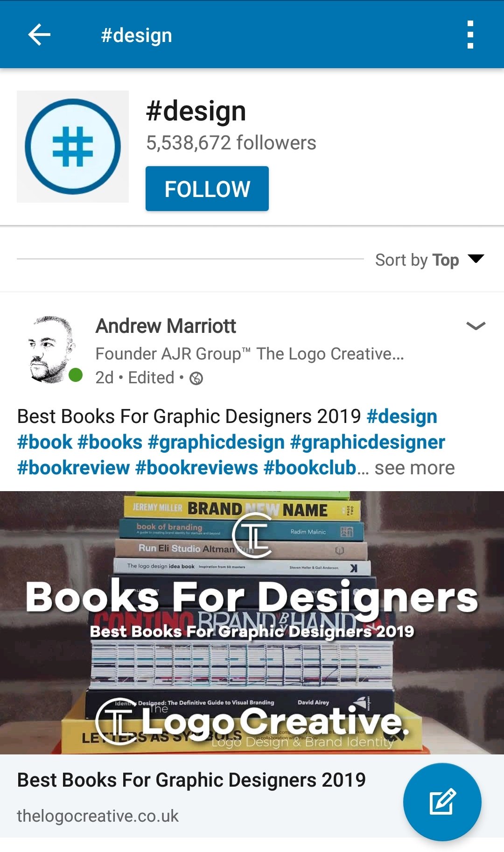Open the three-dot overflow menu
Image resolution: width=504 pixels, height=852 pixels.
pyautogui.click(x=470, y=35)
